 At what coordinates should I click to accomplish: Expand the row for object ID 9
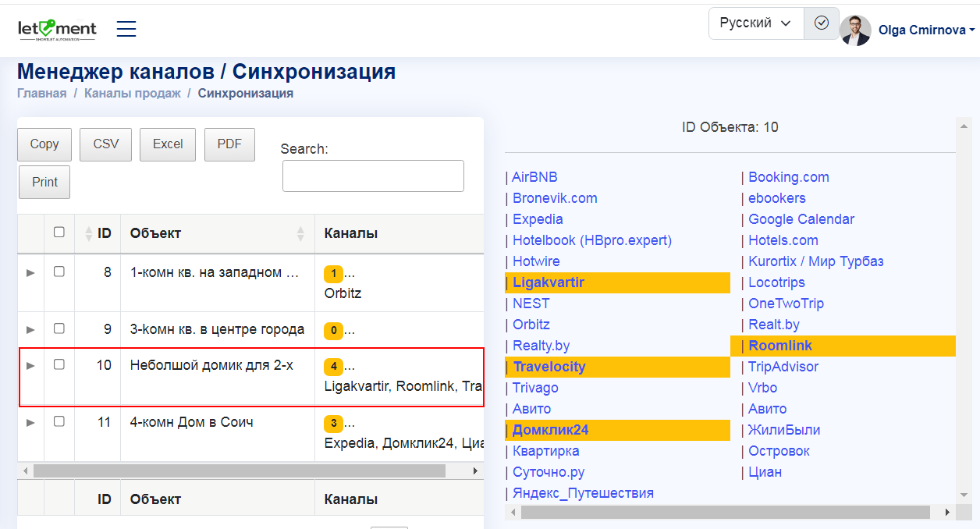(x=31, y=329)
